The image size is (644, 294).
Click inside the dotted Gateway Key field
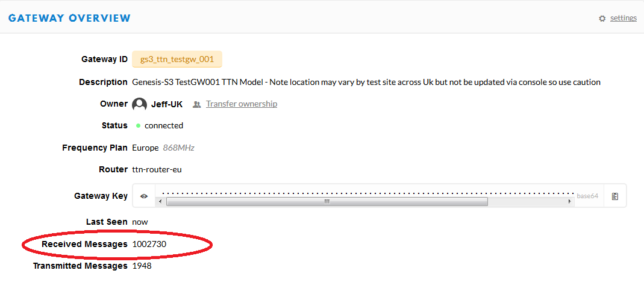pyautogui.click(x=364, y=193)
